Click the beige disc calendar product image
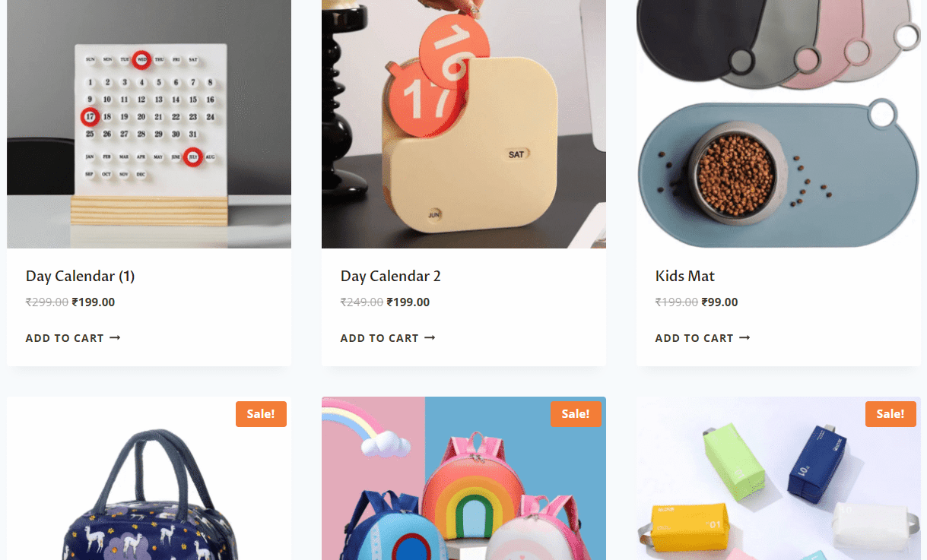This screenshot has height=560, width=927. click(464, 124)
